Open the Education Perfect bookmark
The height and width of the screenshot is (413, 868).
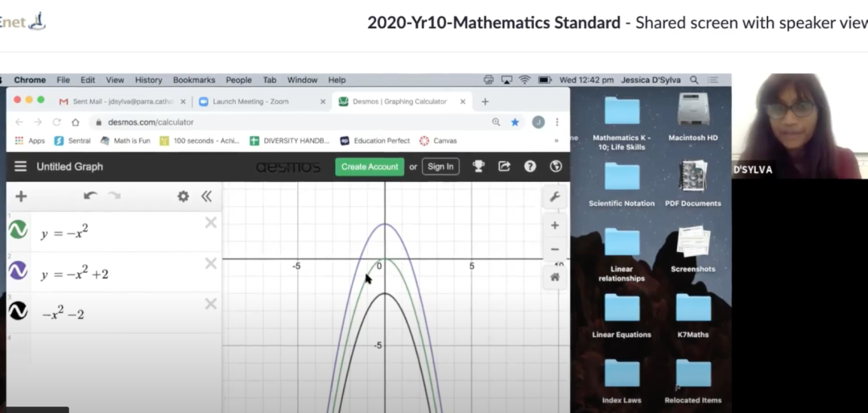point(374,141)
